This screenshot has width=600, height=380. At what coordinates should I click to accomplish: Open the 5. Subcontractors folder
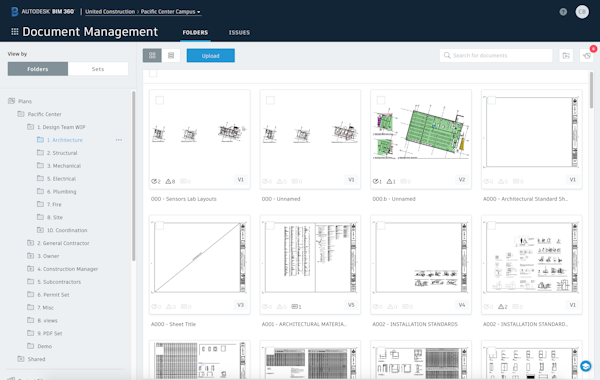click(59, 282)
